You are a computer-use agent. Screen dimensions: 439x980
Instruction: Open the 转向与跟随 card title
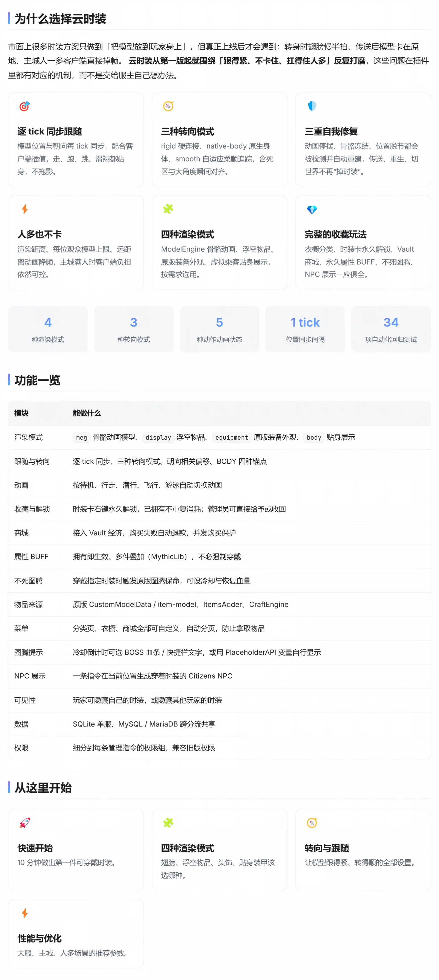[x=327, y=848]
